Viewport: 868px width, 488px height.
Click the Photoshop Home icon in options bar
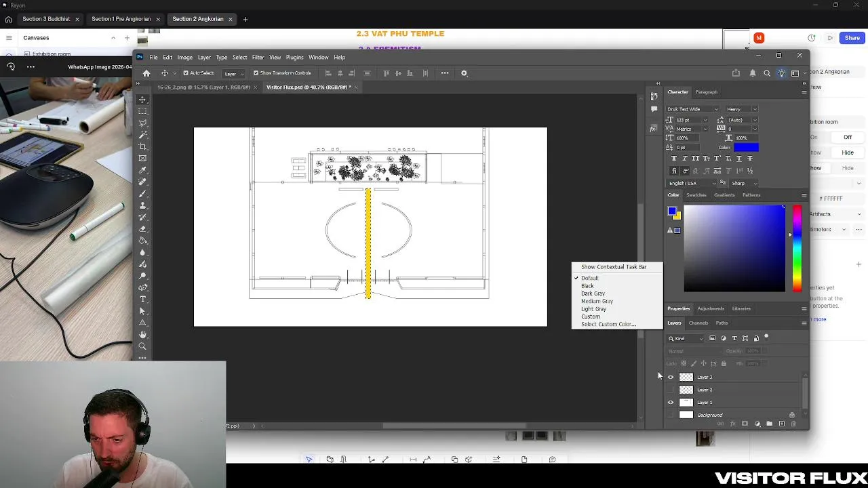(x=146, y=73)
